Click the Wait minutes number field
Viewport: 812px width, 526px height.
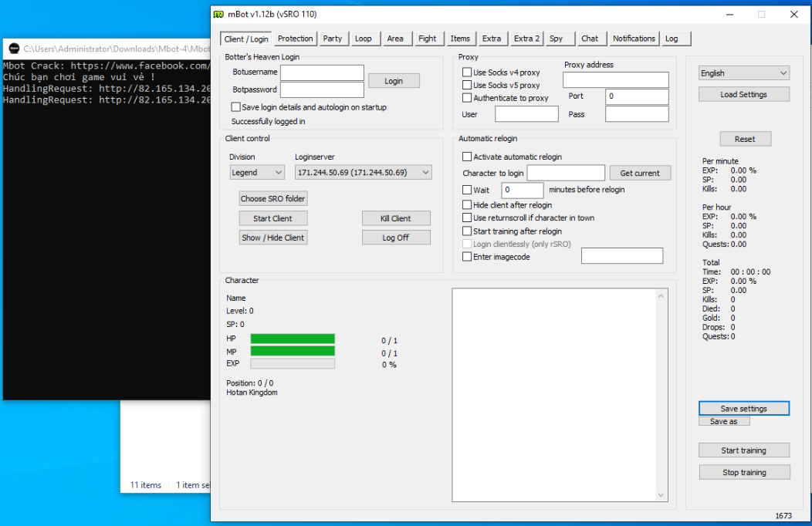point(523,190)
